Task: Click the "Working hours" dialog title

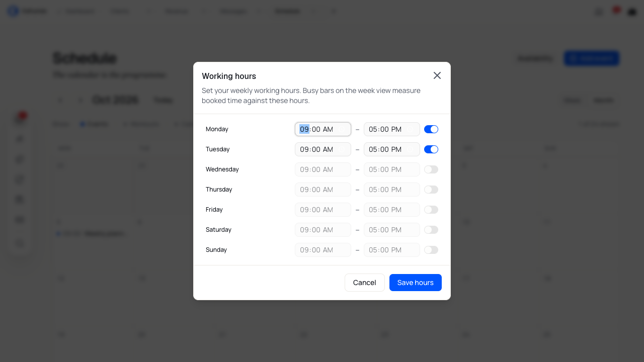Action: (229, 76)
